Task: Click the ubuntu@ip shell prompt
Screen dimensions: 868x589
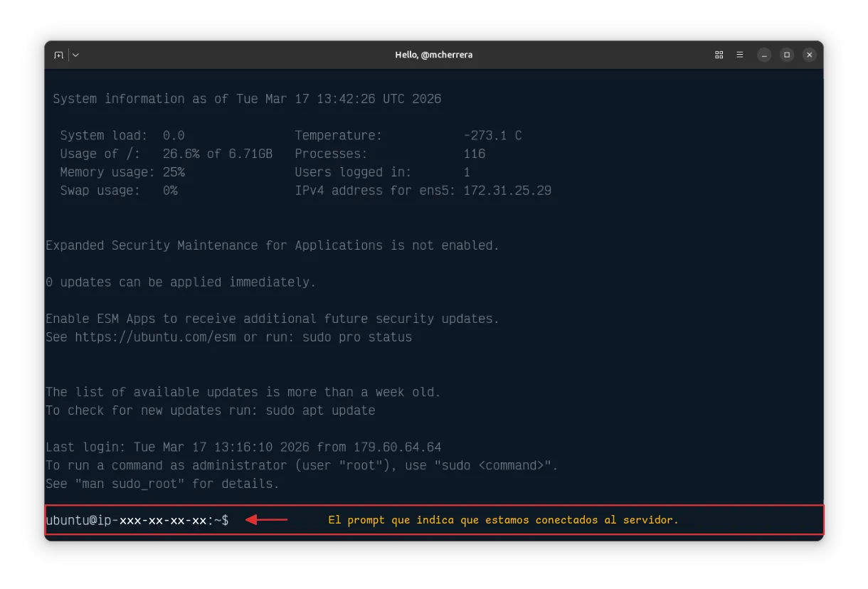Action: coord(137,521)
